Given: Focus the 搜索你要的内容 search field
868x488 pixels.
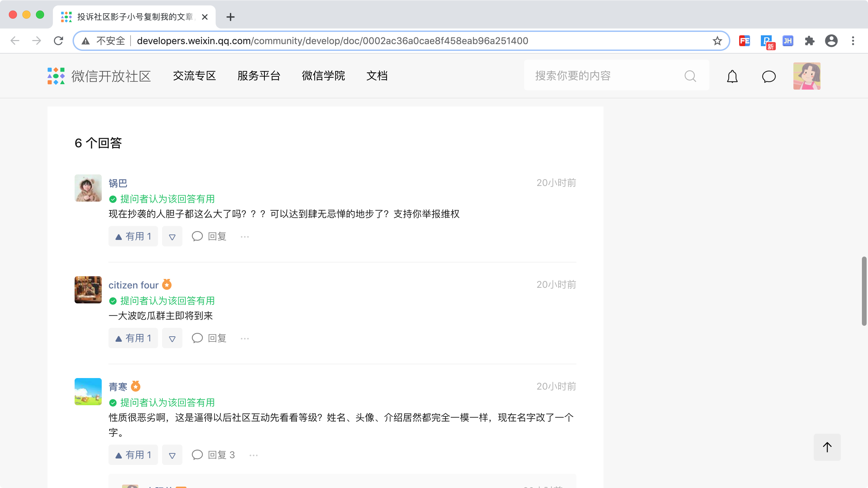Looking at the screenshot, I should point(604,76).
